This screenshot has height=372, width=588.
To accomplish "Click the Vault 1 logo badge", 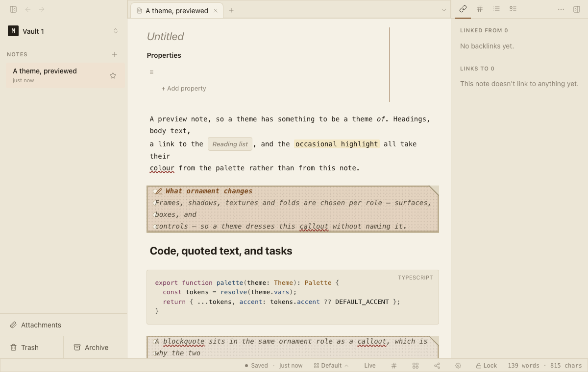I will click(13, 31).
